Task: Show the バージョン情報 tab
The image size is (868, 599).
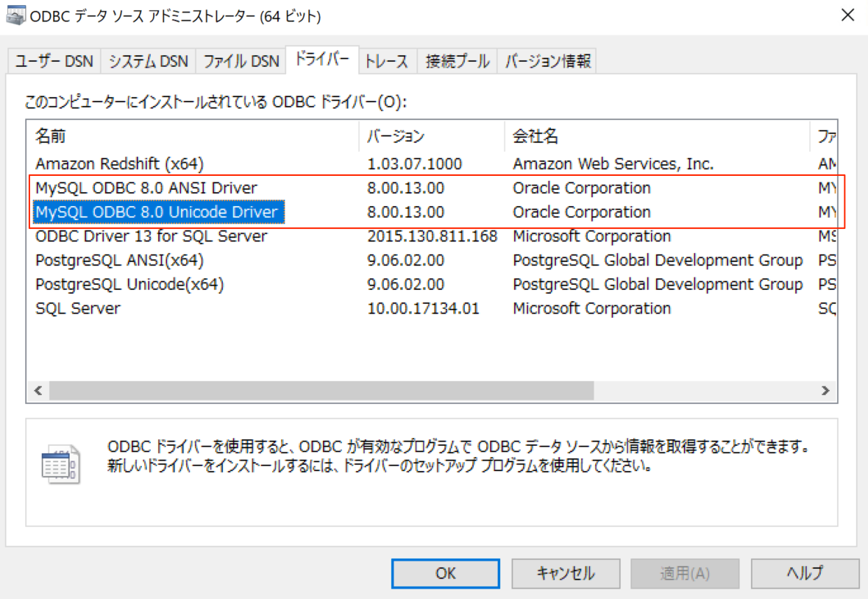Action: coord(547,61)
